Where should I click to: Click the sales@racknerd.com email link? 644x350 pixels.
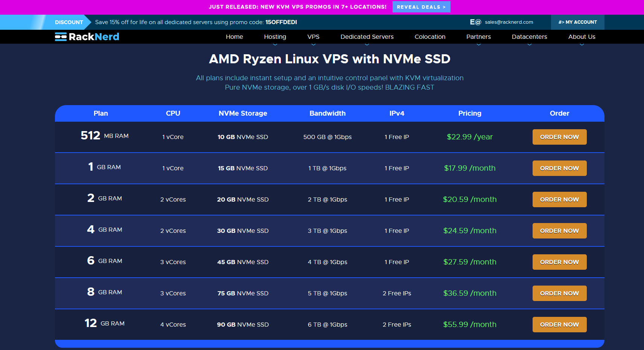[509, 22]
